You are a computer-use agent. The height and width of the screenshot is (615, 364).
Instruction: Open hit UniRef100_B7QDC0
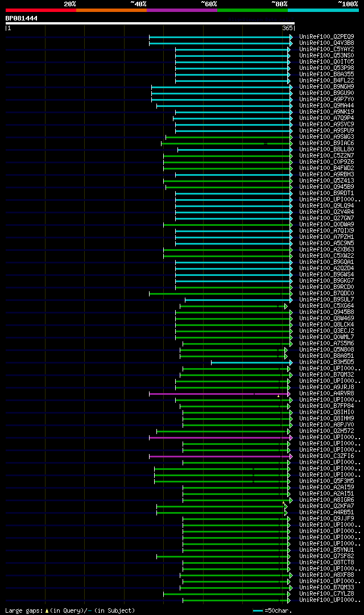click(326, 294)
